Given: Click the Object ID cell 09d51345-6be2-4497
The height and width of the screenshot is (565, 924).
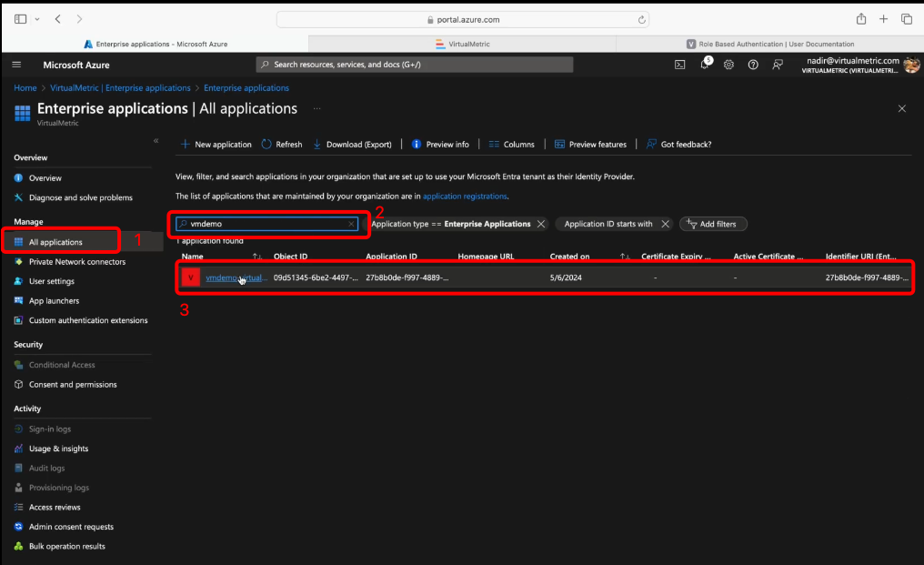Looking at the screenshot, I should (x=316, y=277).
